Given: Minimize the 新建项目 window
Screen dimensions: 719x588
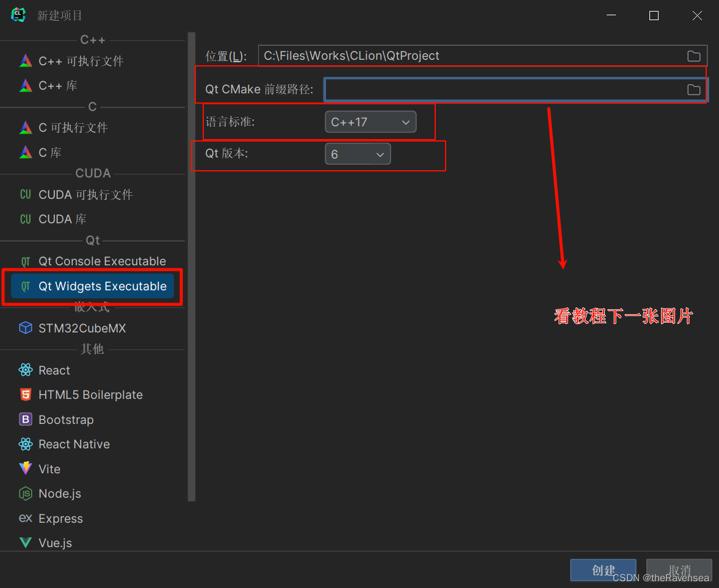Looking at the screenshot, I should (611, 15).
